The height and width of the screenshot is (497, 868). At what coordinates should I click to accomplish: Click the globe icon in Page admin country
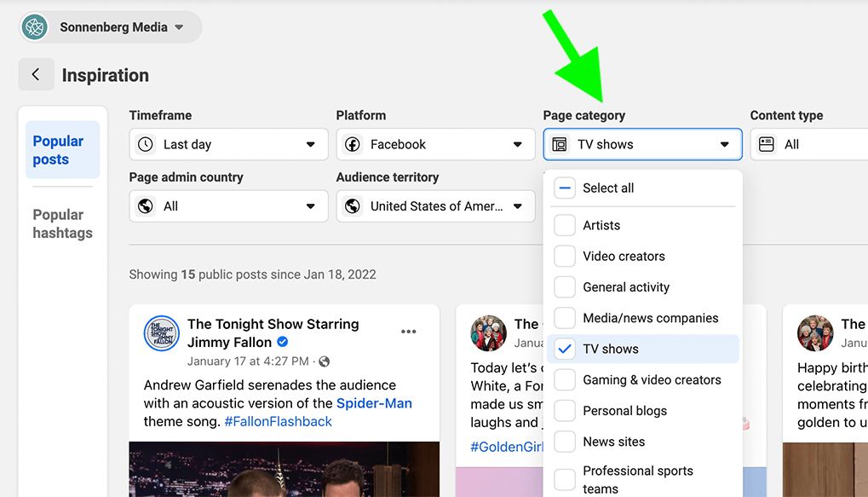(146, 206)
